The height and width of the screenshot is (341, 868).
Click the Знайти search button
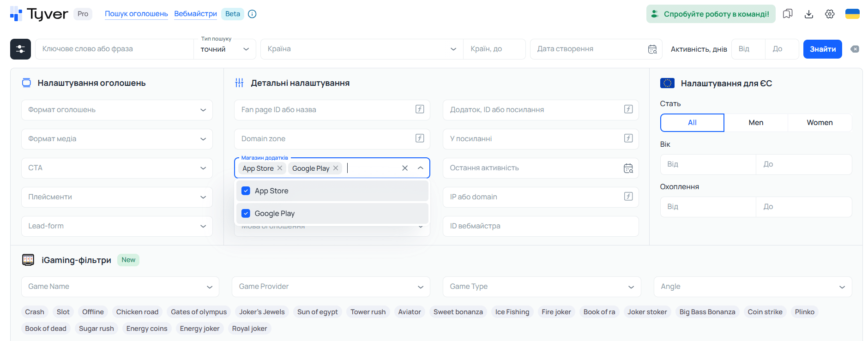point(823,49)
